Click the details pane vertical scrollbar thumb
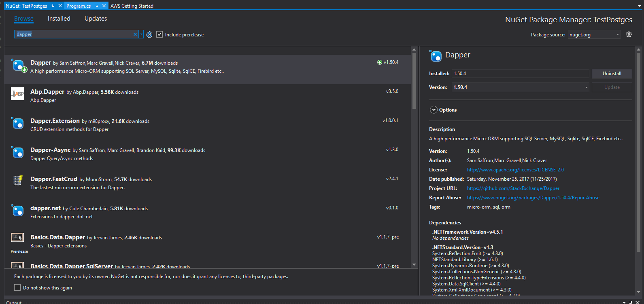This screenshot has width=644, height=304. (638, 152)
